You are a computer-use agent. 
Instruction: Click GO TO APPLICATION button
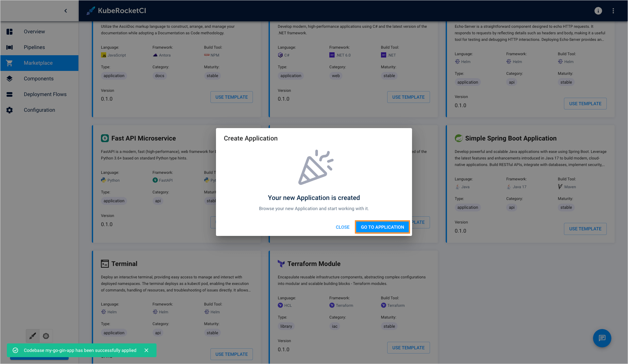click(382, 227)
